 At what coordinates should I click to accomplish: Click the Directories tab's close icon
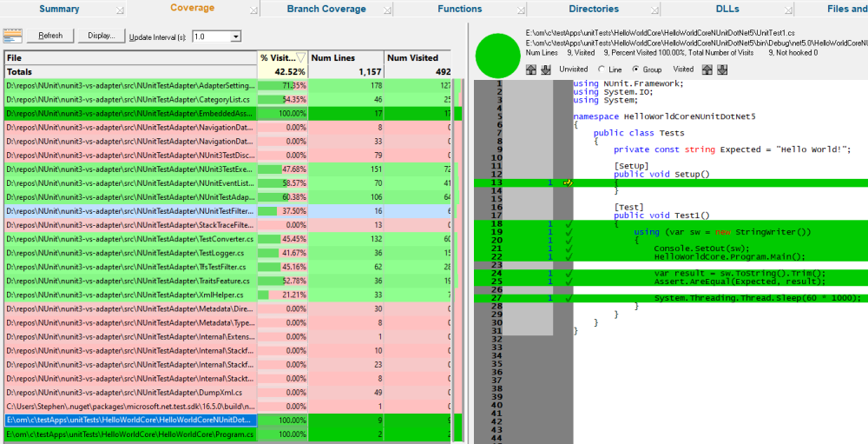[x=654, y=10]
